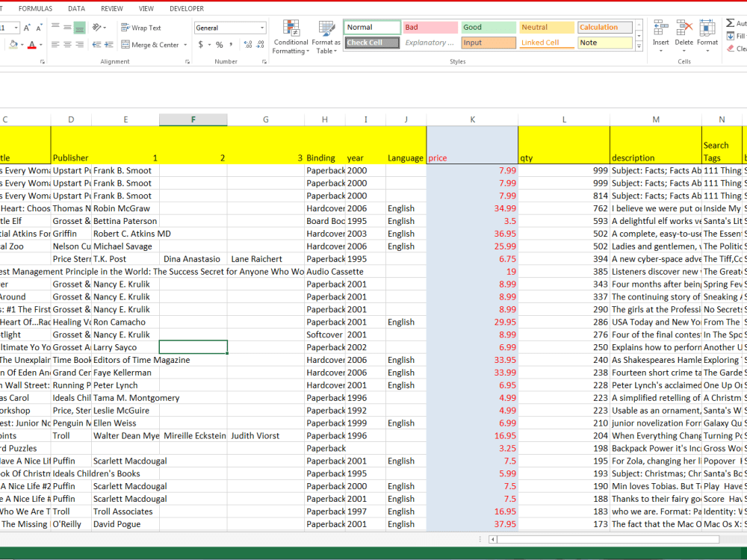Screen dimensions: 747x560
Task: Click the cell containing Dina Anastasio
Action: point(193,259)
